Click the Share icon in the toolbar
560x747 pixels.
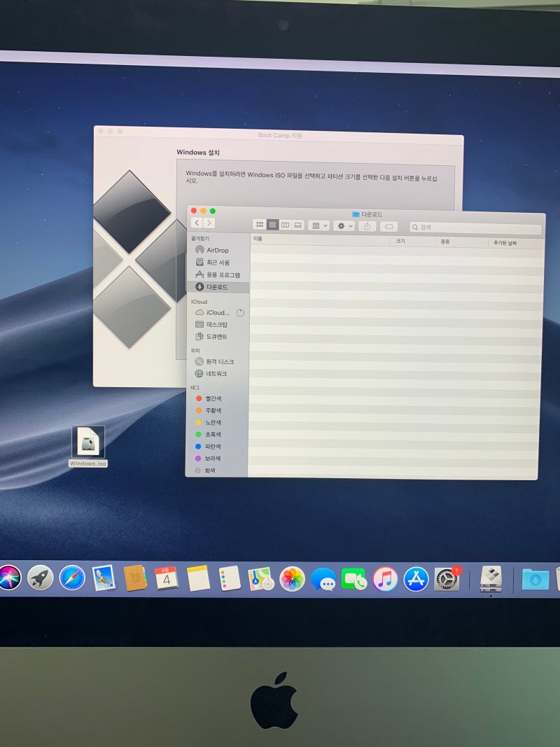[367, 225]
